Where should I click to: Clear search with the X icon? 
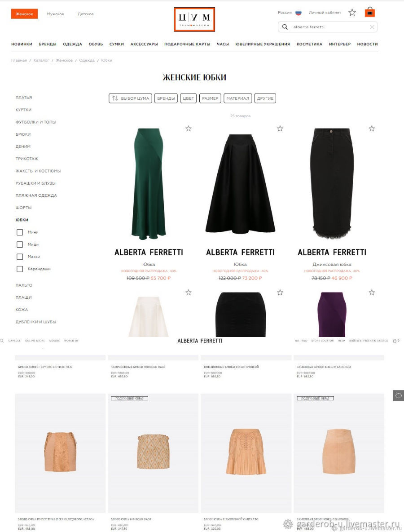372,27
